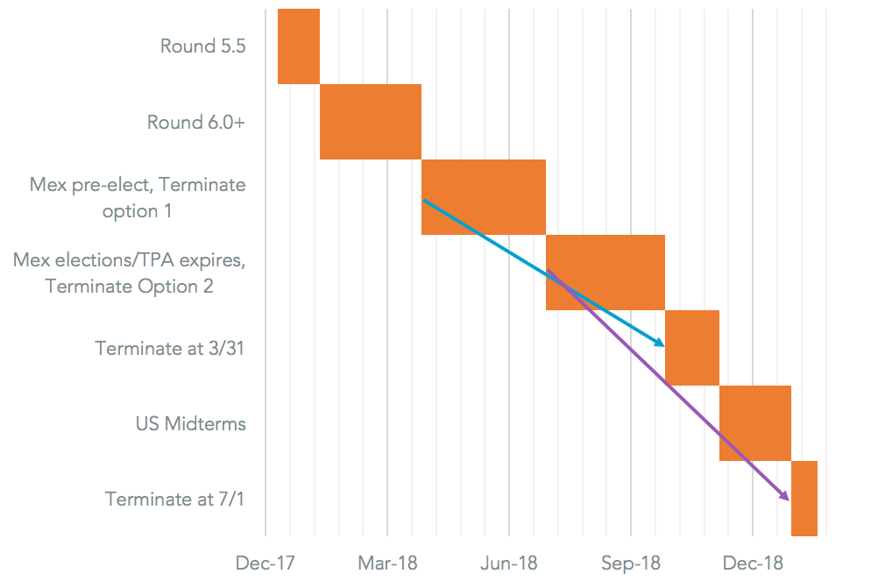The height and width of the screenshot is (588, 878).
Task: Click the Round 5.5 category label text
Action: [202, 46]
